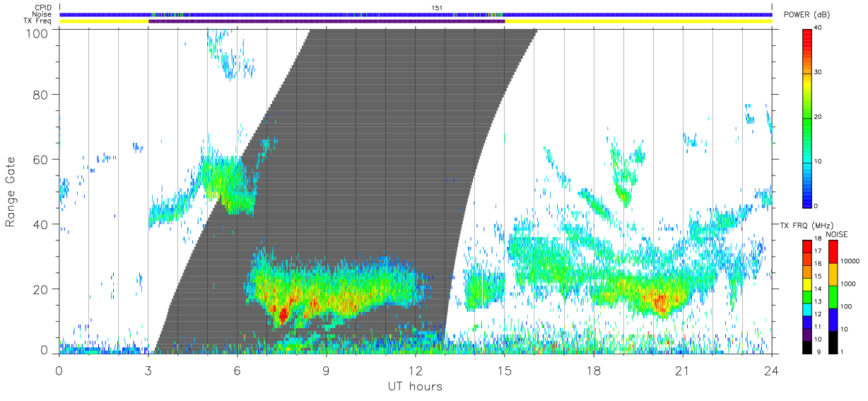Click the TX Freq strip label
Screen dimensions: 868x401
pos(38,21)
